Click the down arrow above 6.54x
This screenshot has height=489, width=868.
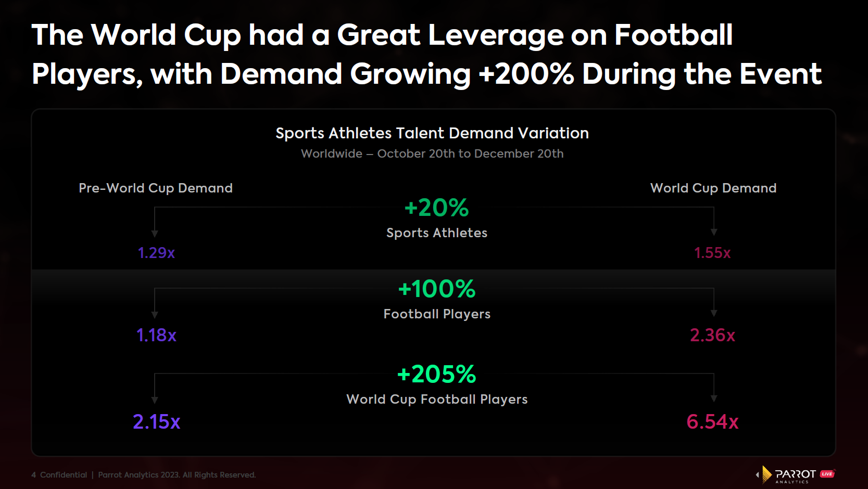pyautogui.click(x=714, y=398)
